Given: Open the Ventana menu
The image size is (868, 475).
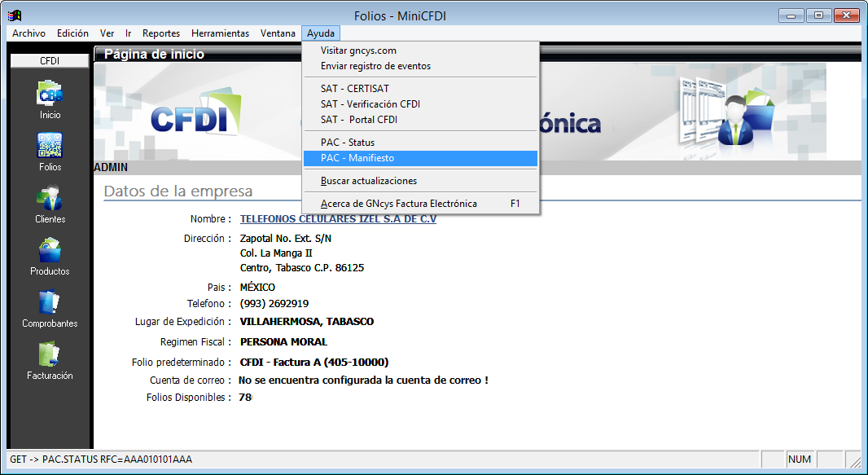Looking at the screenshot, I should click(278, 33).
